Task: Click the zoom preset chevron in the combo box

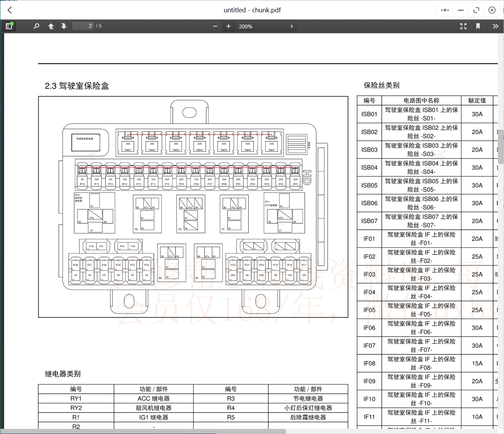Action: (x=291, y=26)
